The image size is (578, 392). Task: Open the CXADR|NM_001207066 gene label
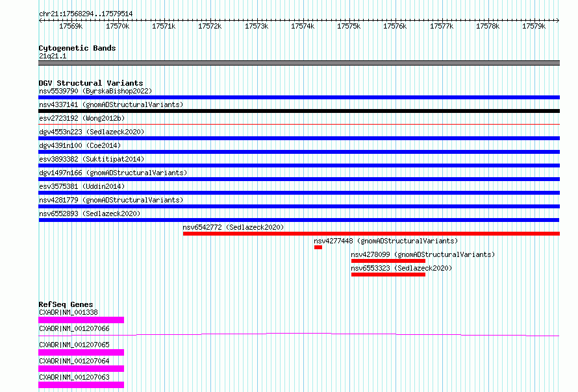(x=74, y=328)
